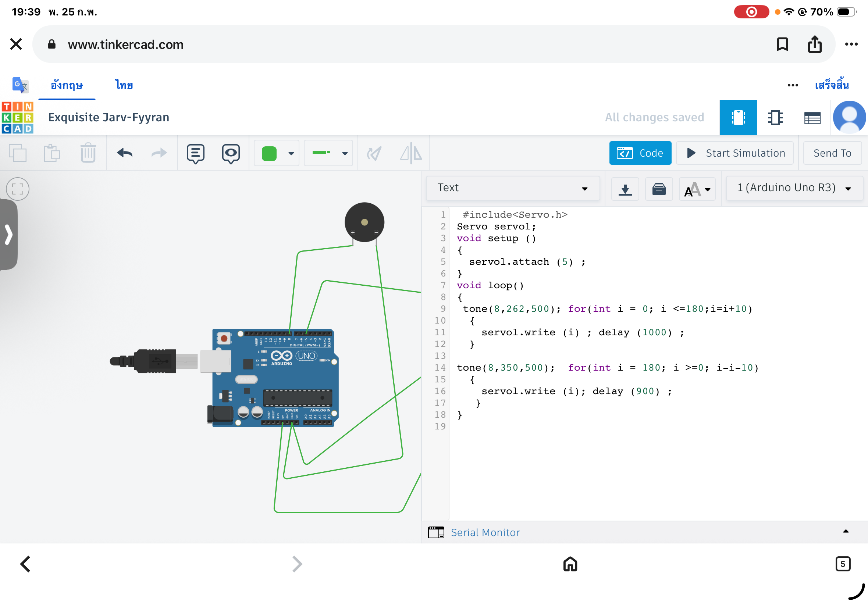
Task: Open the wire type dropdown
Action: [328, 153]
